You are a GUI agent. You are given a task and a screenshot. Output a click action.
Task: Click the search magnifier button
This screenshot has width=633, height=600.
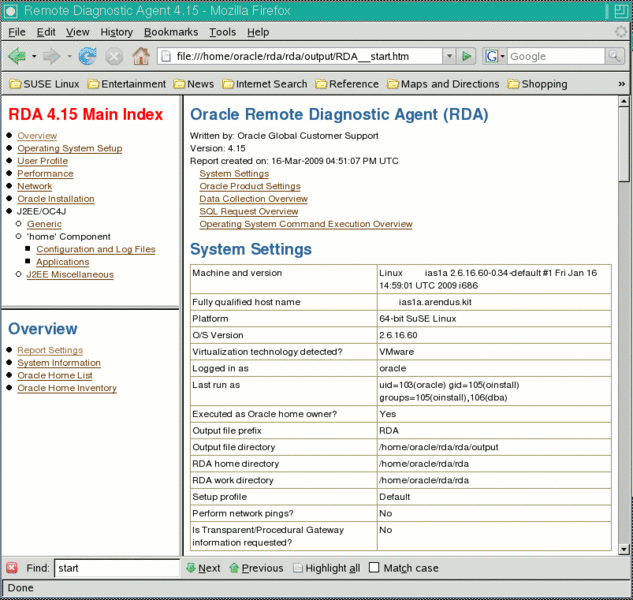614,56
